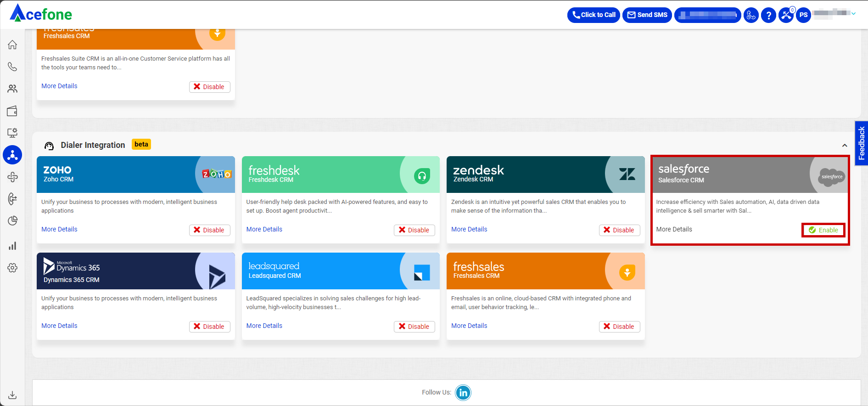Open the notifications icon with badge

pyautogui.click(x=786, y=15)
